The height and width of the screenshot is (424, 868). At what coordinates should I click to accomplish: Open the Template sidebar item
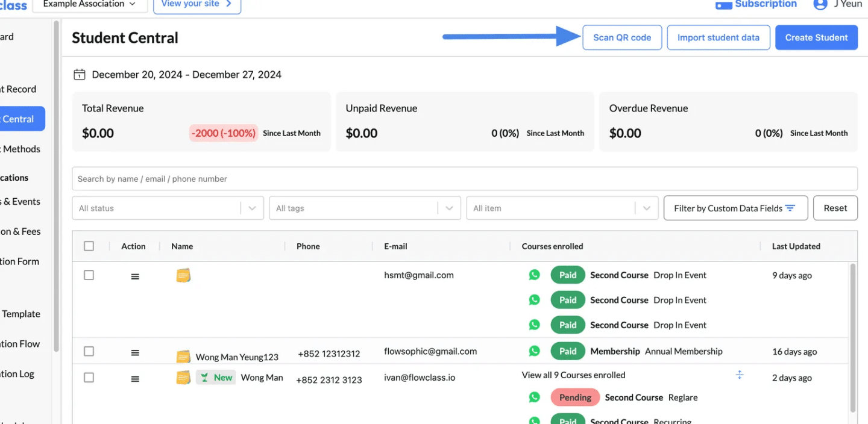20,314
